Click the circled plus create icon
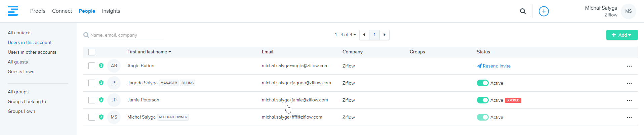The height and width of the screenshot is (135, 644). click(544, 11)
